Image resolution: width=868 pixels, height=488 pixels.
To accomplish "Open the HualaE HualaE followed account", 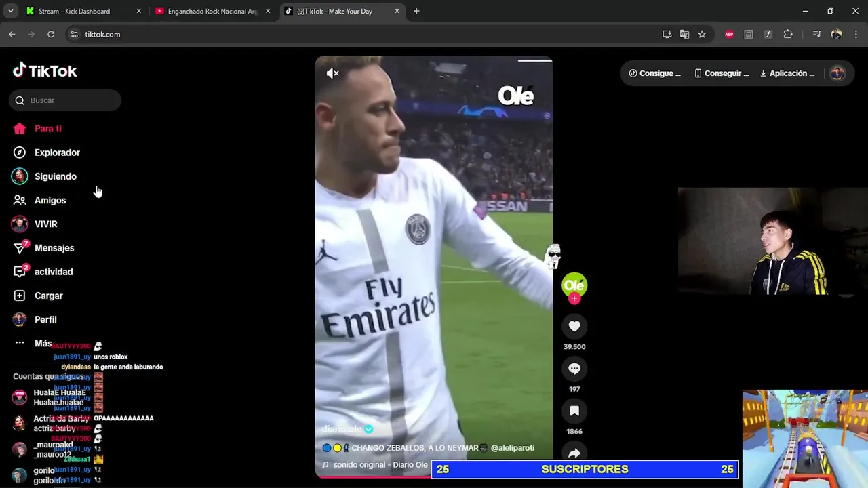I will pos(49,397).
